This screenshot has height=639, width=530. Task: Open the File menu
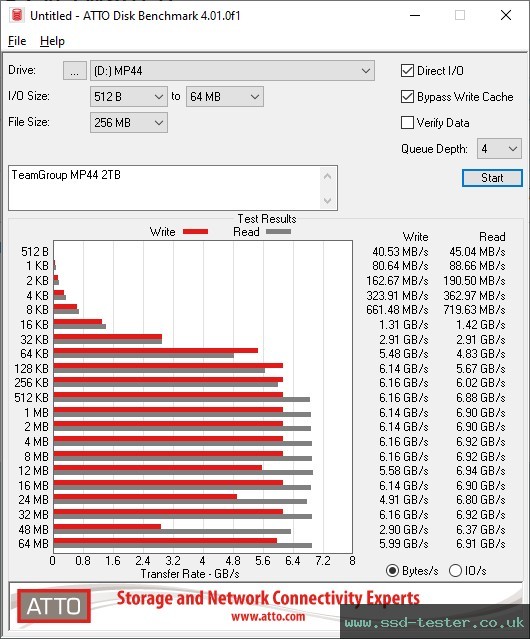tap(17, 41)
